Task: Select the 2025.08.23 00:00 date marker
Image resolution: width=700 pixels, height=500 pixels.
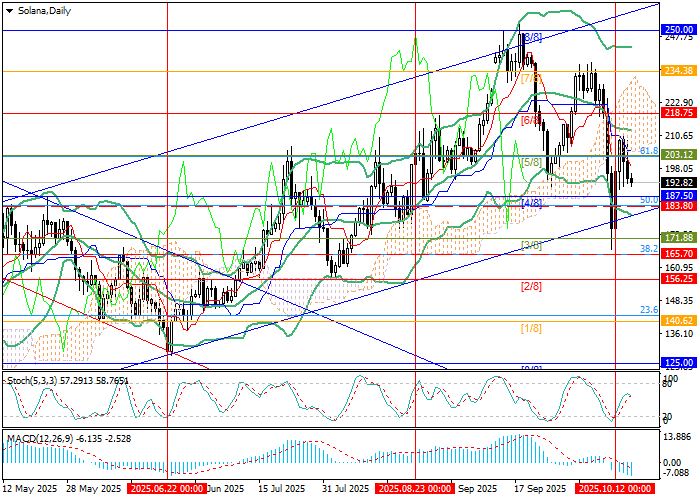Action: 415,489
